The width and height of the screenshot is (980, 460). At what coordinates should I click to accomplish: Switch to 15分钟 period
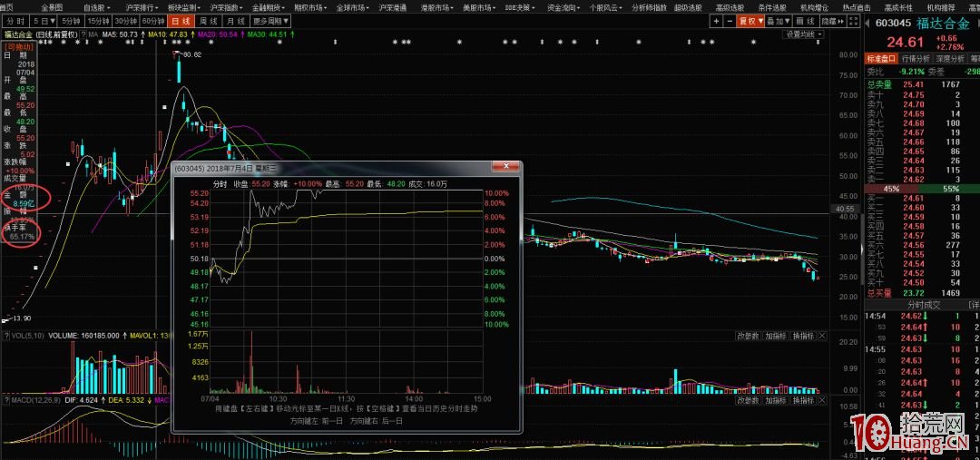[99, 21]
